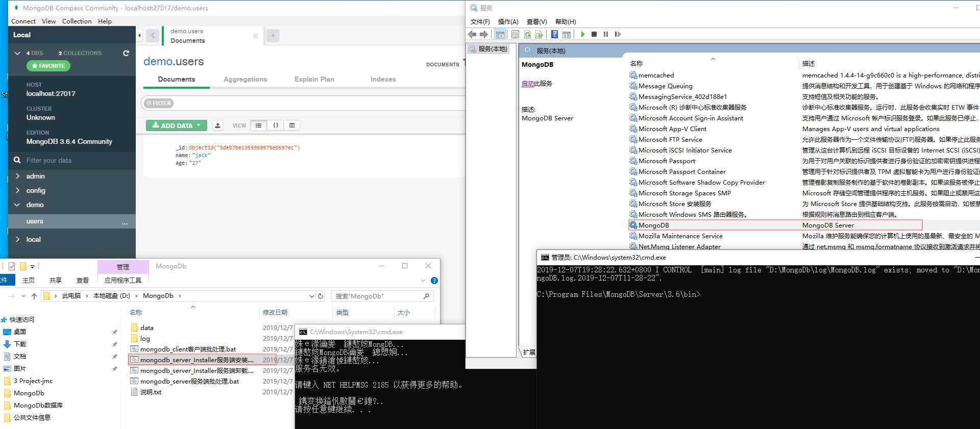Navigate back in Services toolbar

click(472, 34)
